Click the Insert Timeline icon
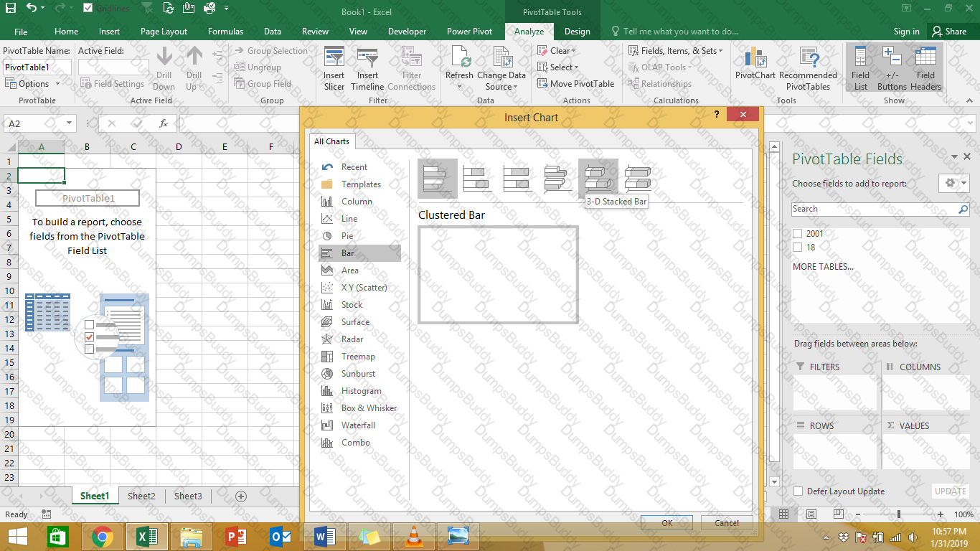 click(x=367, y=69)
